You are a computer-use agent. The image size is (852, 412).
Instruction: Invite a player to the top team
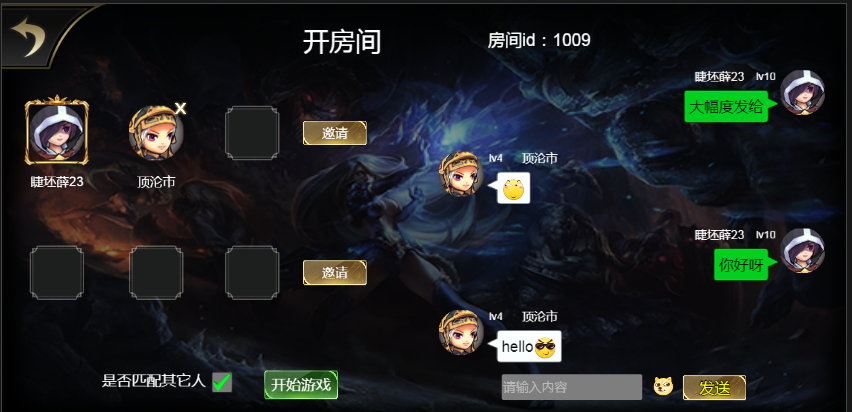click(x=335, y=133)
